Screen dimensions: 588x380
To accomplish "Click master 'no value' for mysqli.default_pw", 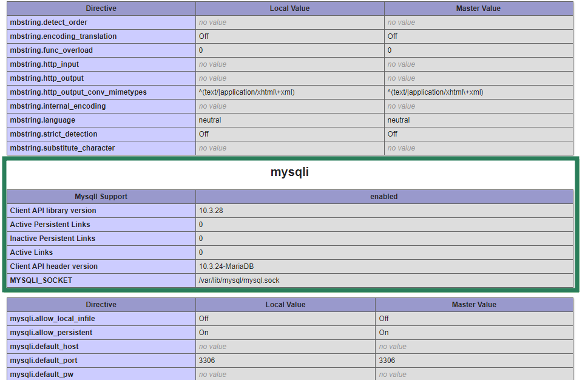I will 393,375.
